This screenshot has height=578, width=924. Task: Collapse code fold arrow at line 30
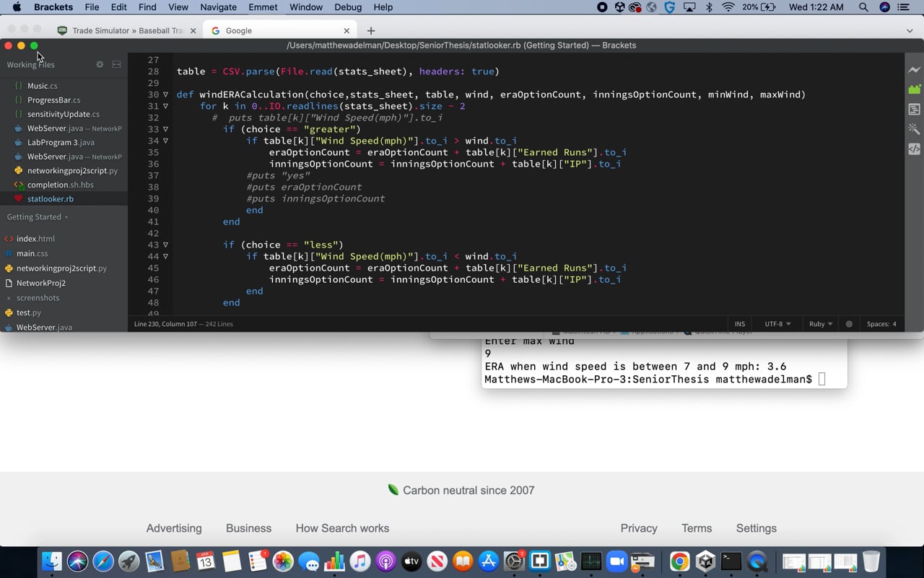(x=165, y=95)
